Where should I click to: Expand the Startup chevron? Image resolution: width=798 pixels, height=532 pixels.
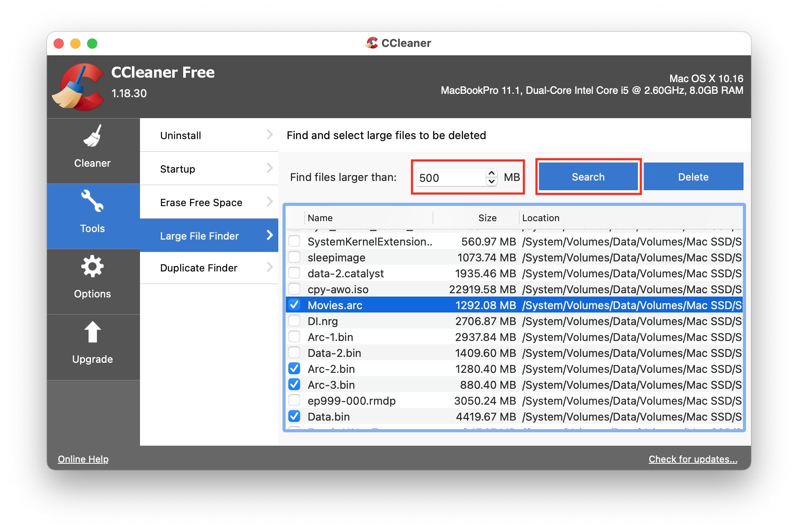pos(269,168)
